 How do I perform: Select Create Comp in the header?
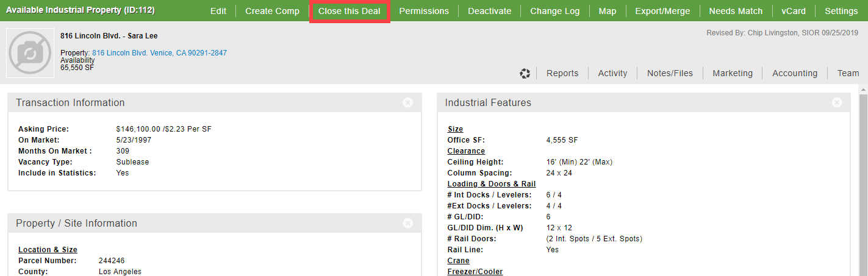point(272,11)
